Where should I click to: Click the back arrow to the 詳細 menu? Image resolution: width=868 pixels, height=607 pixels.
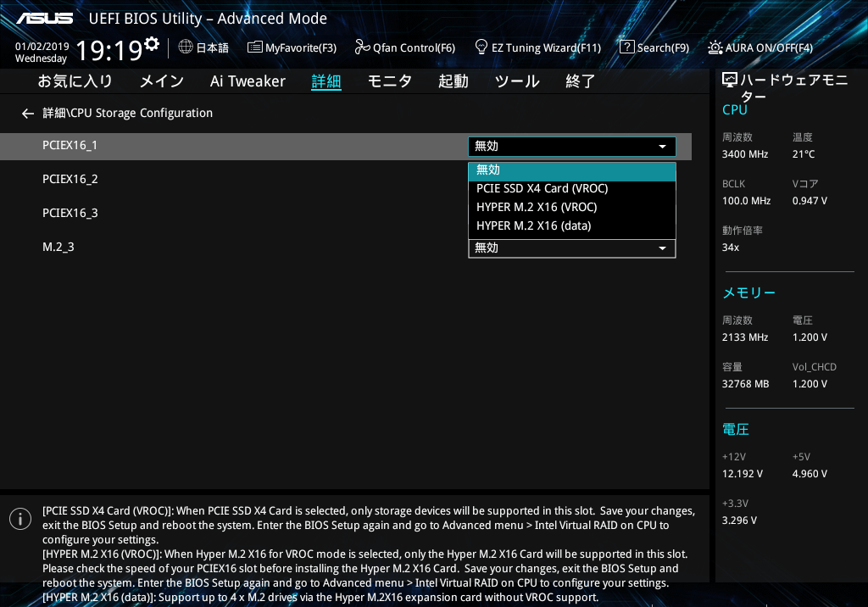(x=28, y=114)
